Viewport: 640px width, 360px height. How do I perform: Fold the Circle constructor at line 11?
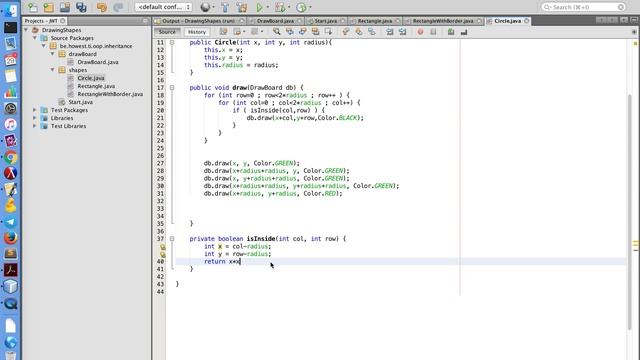click(172, 42)
